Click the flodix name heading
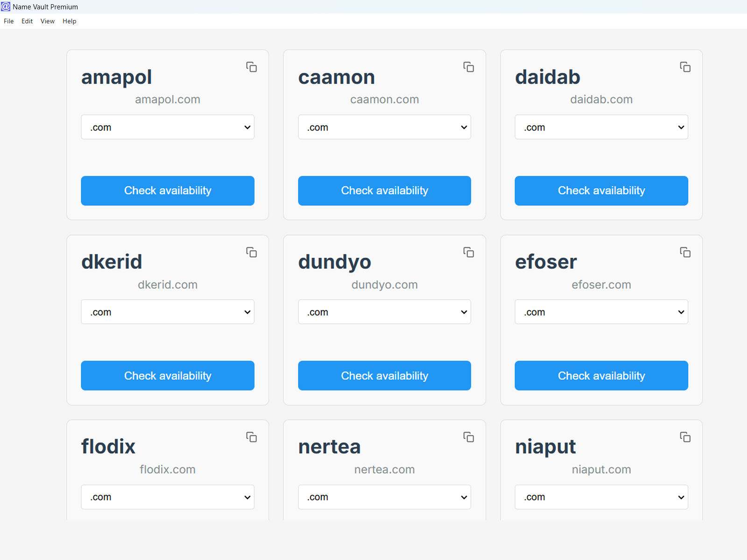747x560 pixels. click(108, 447)
